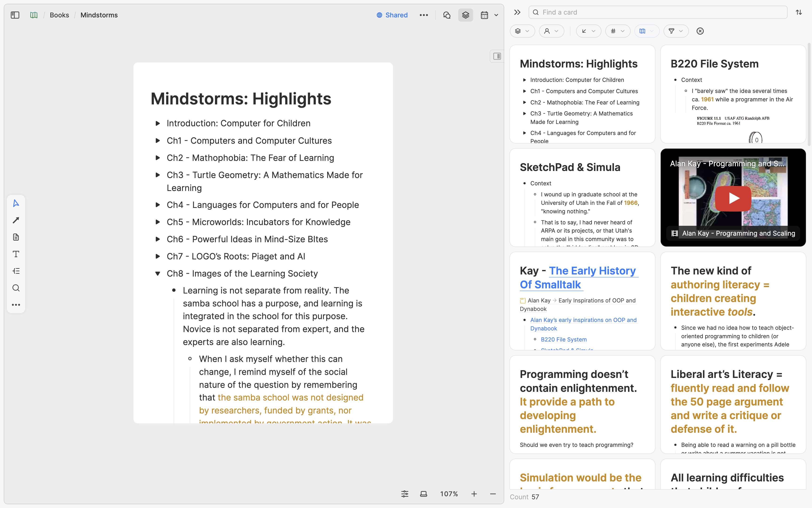The width and height of the screenshot is (812, 508).
Task: Open the canvas search tool
Action: pos(16,288)
